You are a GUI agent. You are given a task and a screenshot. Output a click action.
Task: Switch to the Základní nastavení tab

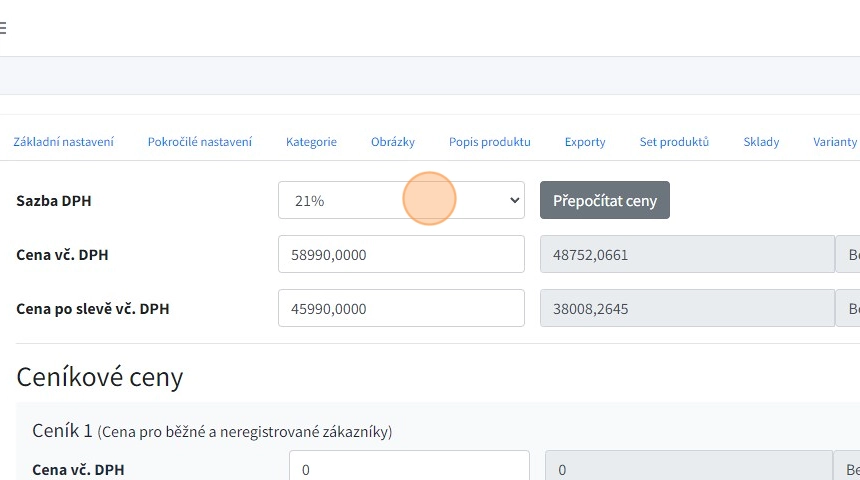[x=63, y=142]
